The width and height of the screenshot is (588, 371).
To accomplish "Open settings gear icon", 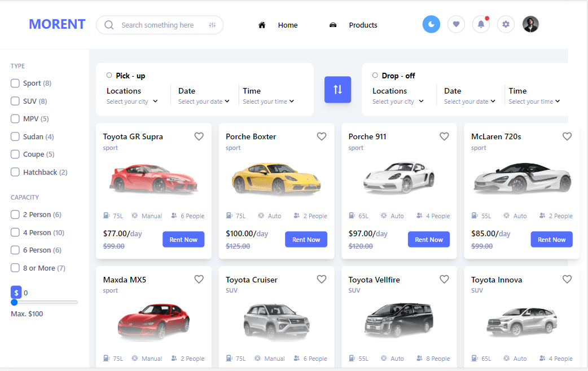I will (506, 24).
